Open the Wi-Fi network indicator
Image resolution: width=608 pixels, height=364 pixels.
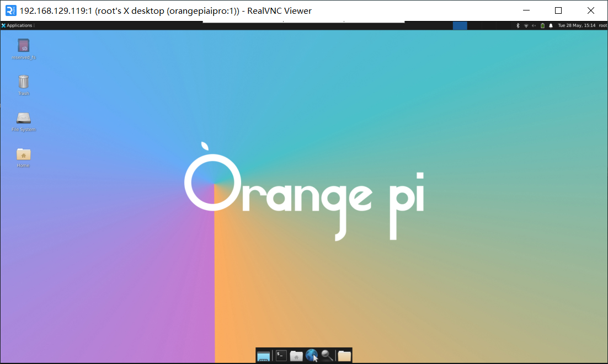526,25
